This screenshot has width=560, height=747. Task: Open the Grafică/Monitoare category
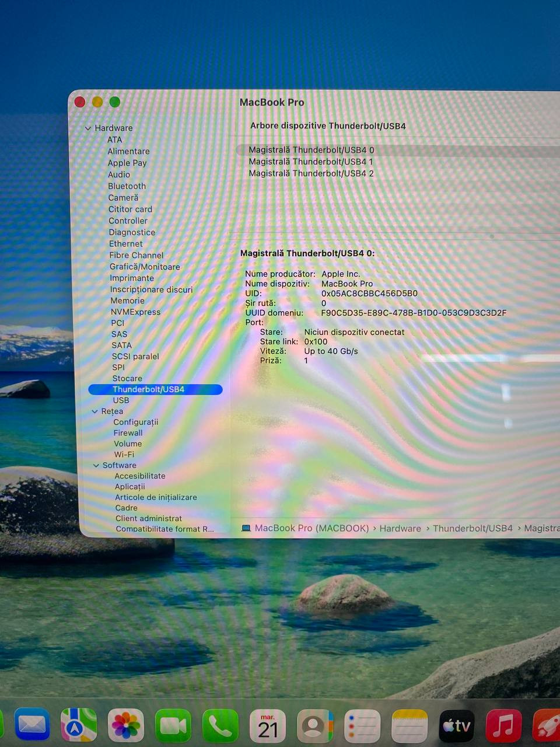145,267
